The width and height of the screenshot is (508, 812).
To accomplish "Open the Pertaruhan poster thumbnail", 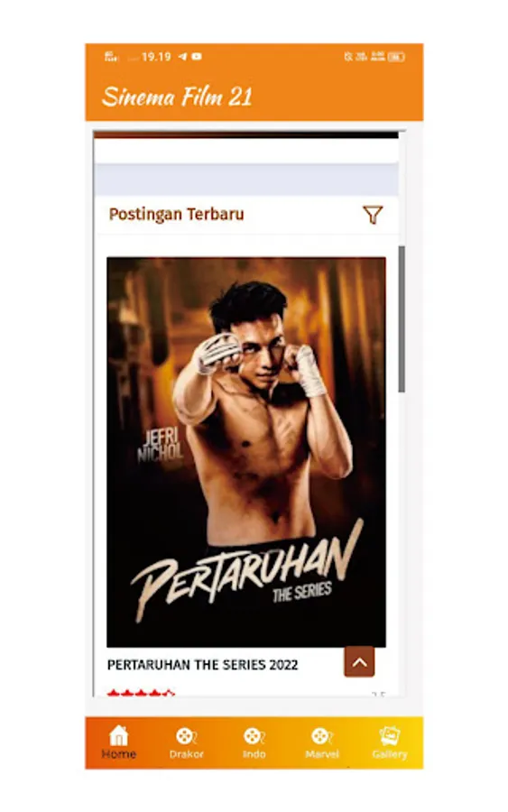I will coord(246,452).
